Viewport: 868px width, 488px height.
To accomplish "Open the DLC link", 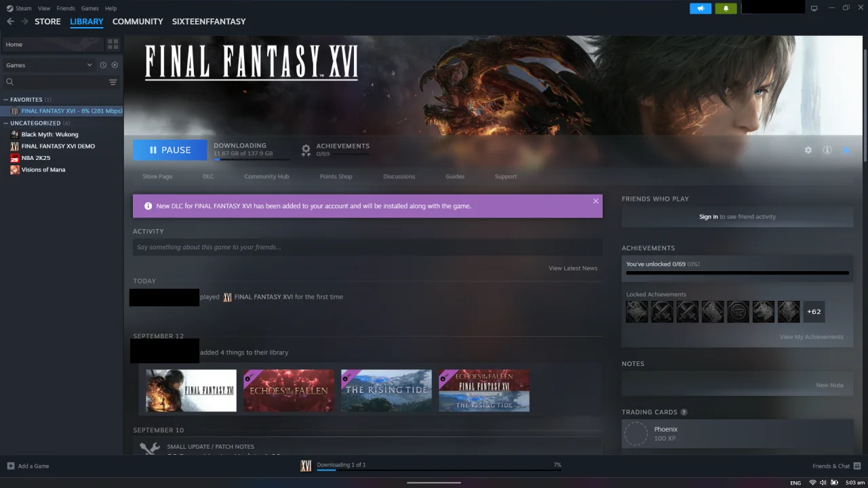I will pyautogui.click(x=208, y=176).
